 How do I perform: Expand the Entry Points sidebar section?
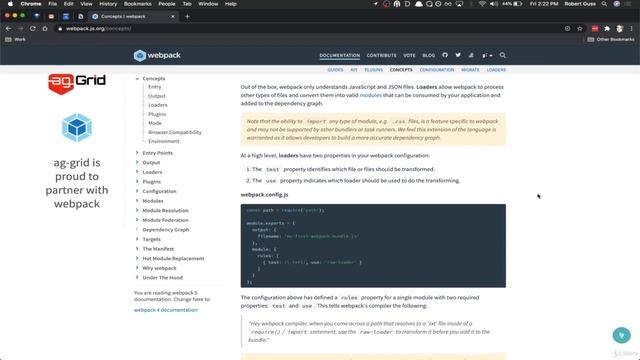pyautogui.click(x=137, y=153)
